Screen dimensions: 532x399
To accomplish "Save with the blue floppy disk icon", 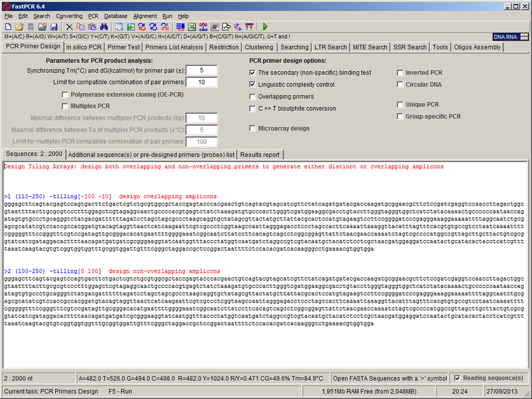I will click(x=54, y=27).
